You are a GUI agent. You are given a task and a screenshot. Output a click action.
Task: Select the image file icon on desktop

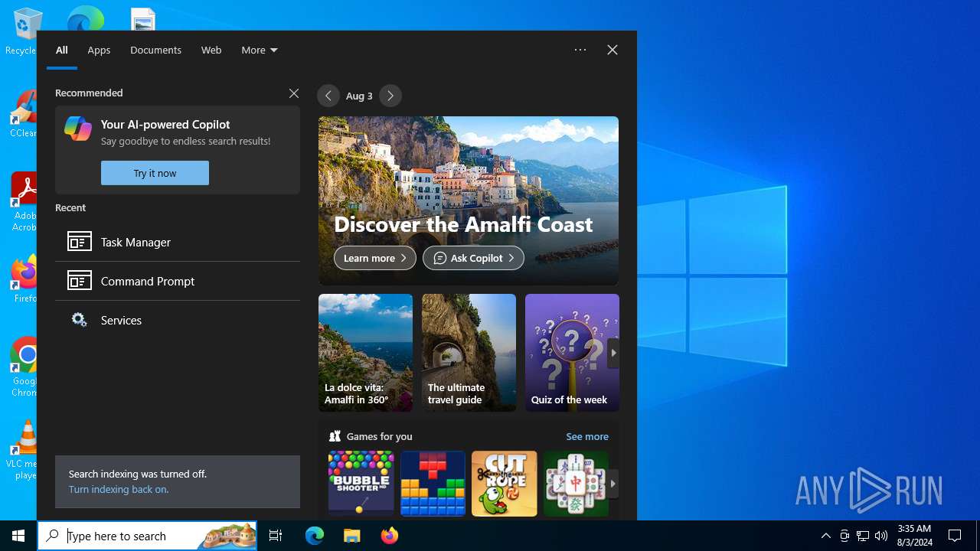(x=143, y=19)
